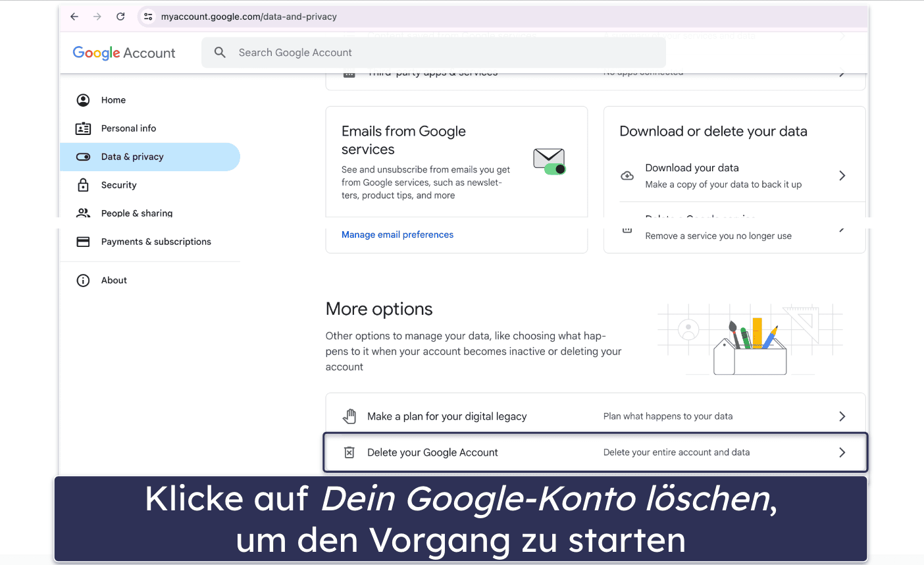Viewport: 924px width, 565px height.
Task: Click the Plan what happens to your data text
Action: click(x=668, y=416)
